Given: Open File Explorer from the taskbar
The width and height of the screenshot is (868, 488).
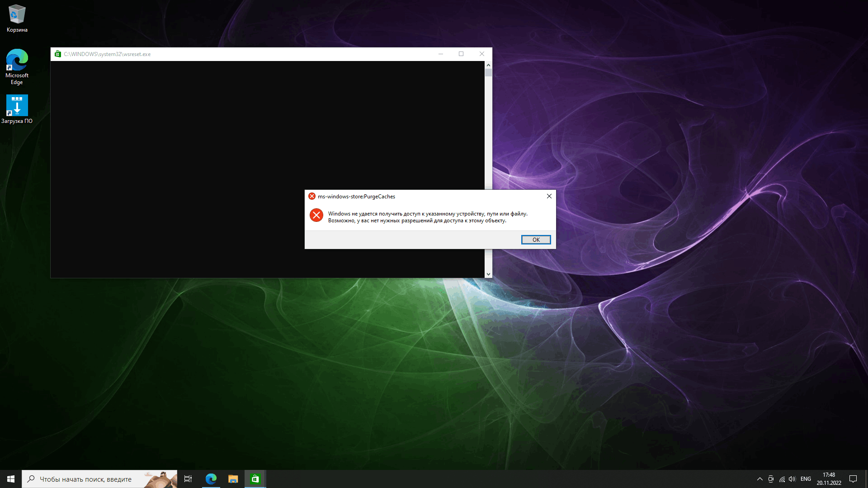Looking at the screenshot, I should pos(233,479).
